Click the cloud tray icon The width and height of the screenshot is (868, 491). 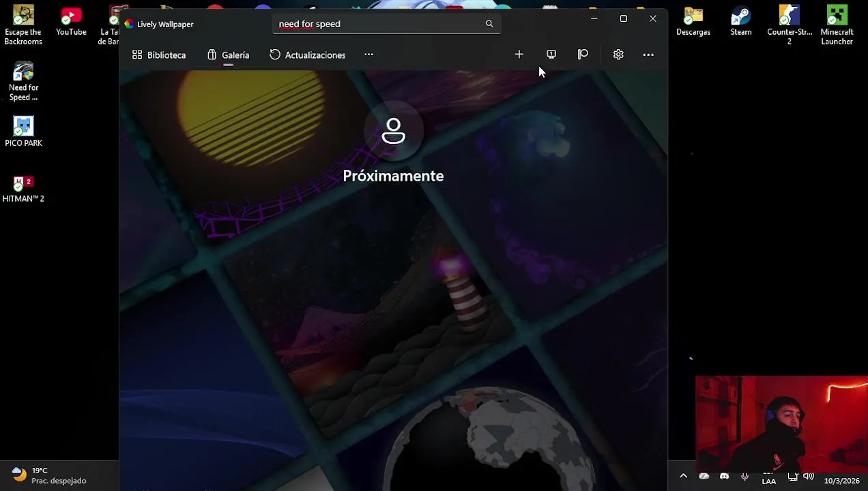(x=704, y=476)
